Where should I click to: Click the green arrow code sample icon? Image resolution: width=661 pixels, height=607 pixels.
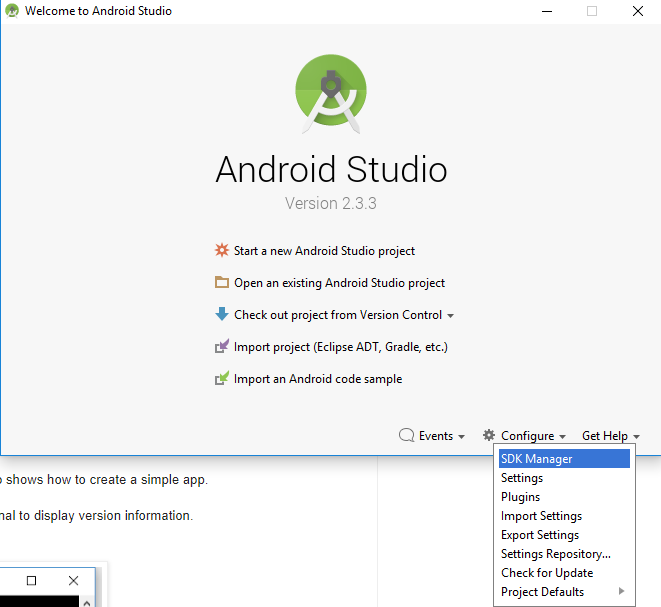point(222,378)
